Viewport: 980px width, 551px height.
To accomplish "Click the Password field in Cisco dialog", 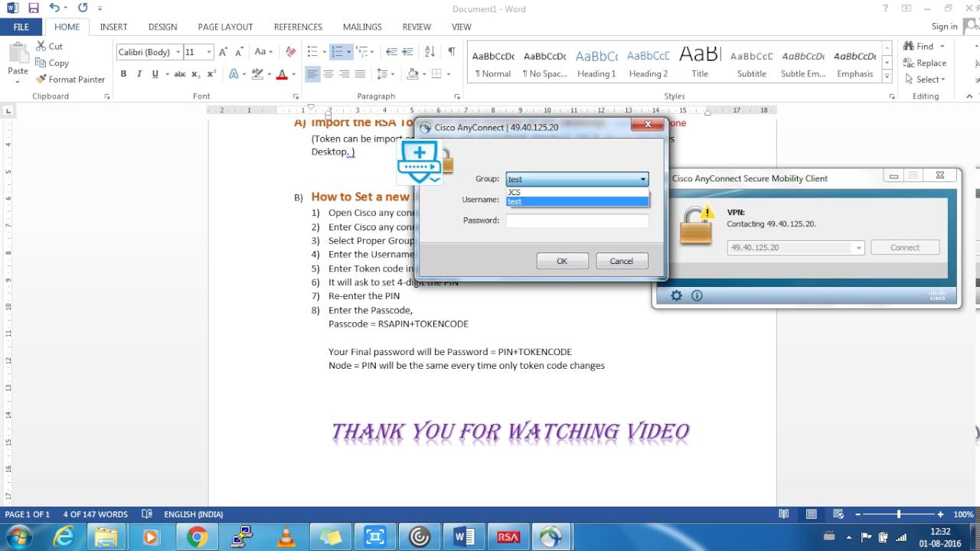I will [577, 220].
